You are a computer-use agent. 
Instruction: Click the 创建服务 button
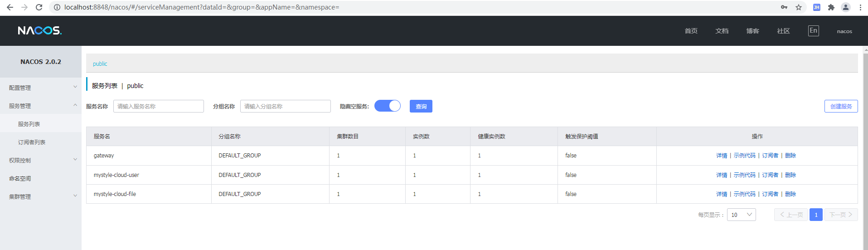click(841, 106)
